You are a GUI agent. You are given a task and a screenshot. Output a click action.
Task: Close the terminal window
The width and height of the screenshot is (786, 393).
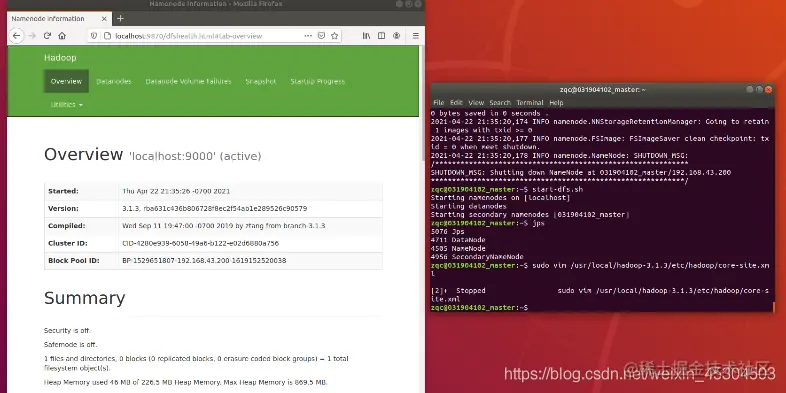pos(768,89)
